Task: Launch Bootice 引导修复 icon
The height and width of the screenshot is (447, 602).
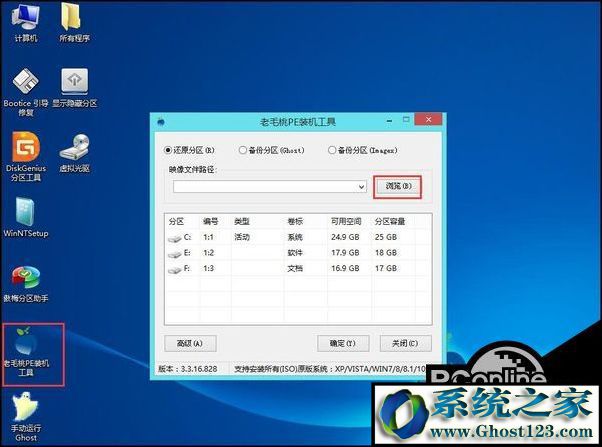Action: 25,92
